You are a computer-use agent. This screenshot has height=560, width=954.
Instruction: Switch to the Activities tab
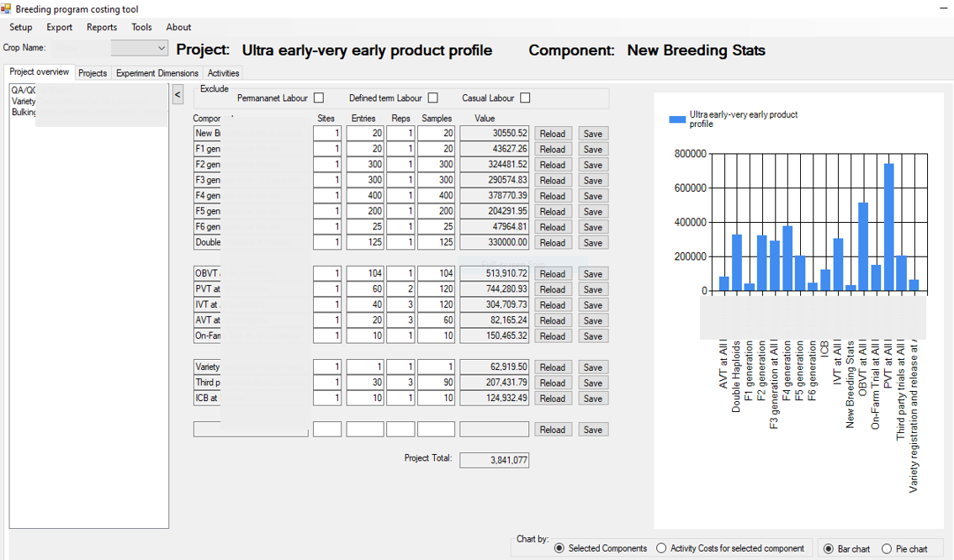coord(223,73)
